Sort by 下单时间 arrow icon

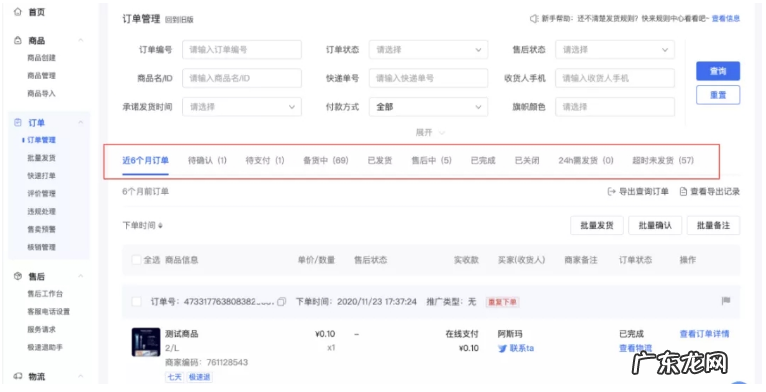click(160, 225)
